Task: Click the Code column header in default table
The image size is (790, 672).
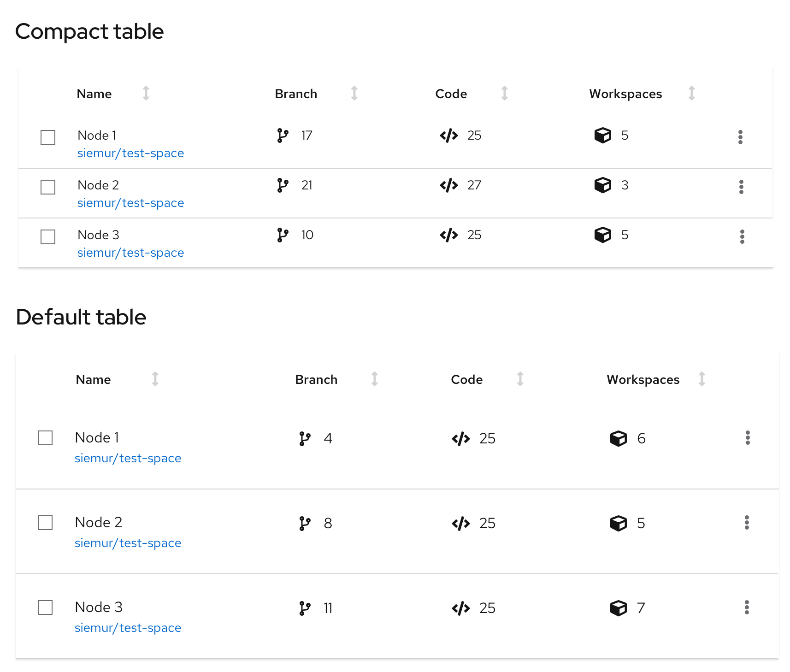Action: pos(466,380)
